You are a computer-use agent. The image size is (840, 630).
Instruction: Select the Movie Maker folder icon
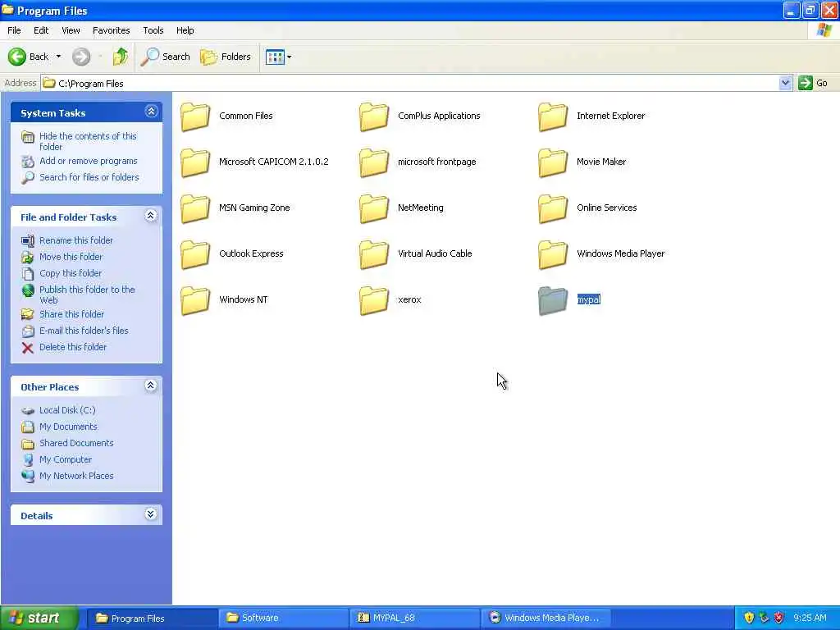[553, 162]
